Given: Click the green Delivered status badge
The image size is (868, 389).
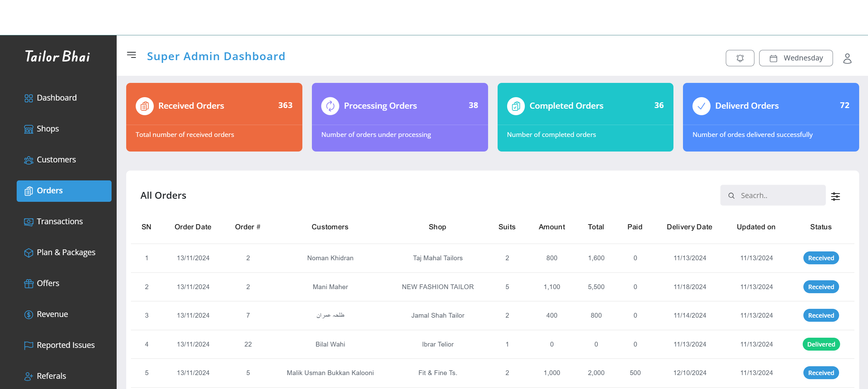Looking at the screenshot, I should click(x=821, y=344).
